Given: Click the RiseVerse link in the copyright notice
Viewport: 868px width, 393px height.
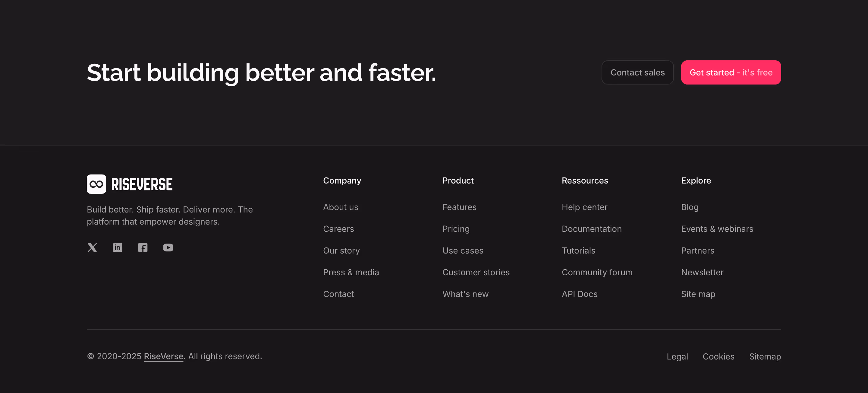Looking at the screenshot, I should tap(163, 356).
